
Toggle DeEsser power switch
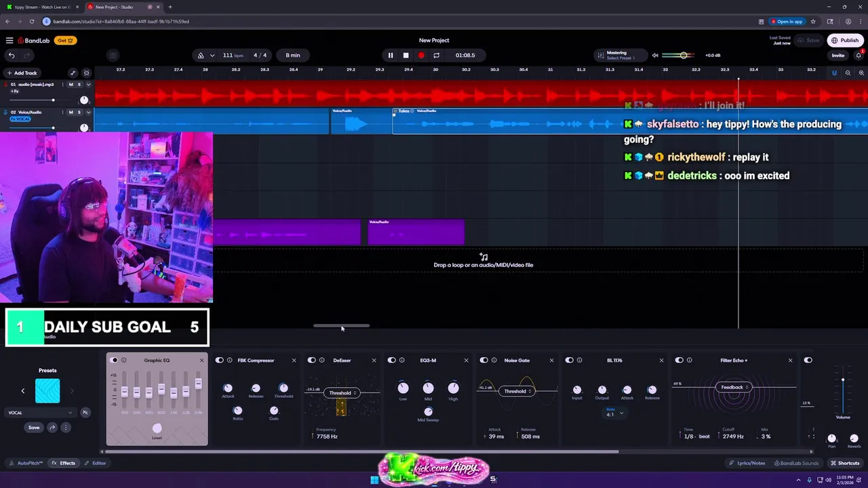coord(312,361)
